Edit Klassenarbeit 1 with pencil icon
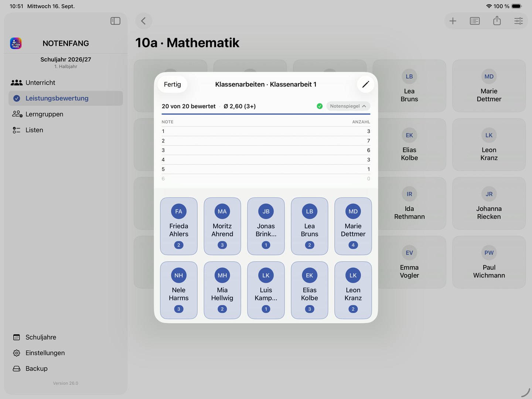532x399 pixels. pyautogui.click(x=366, y=84)
